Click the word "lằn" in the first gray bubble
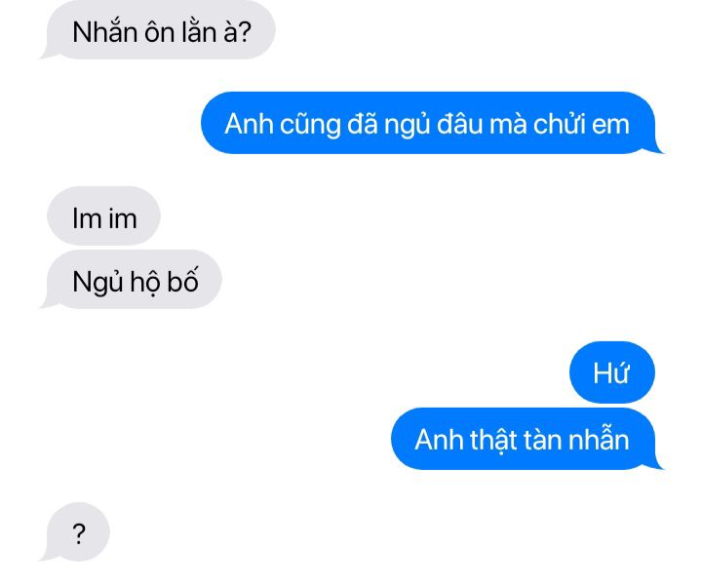 [x=199, y=32]
